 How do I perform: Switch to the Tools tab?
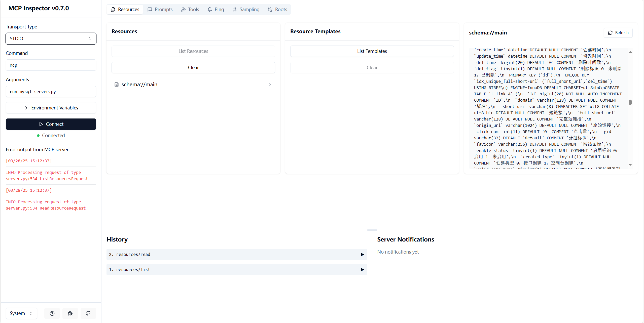190,9
